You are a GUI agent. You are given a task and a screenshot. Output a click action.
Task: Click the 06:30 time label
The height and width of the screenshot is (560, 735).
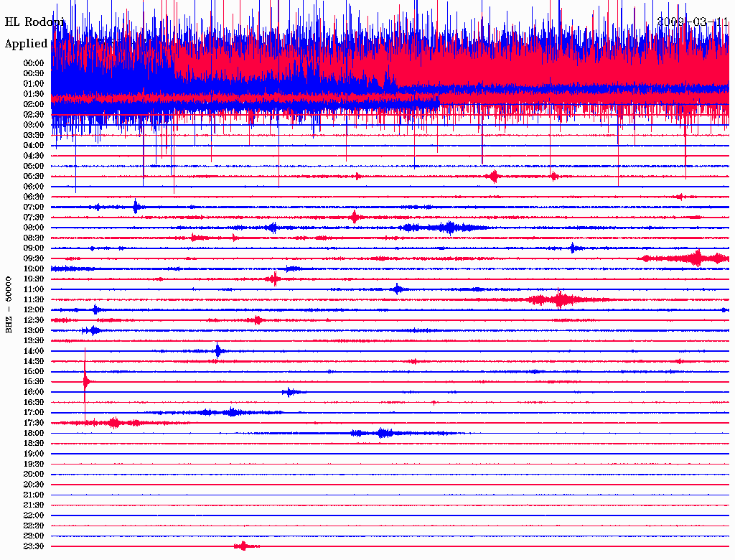(33, 197)
